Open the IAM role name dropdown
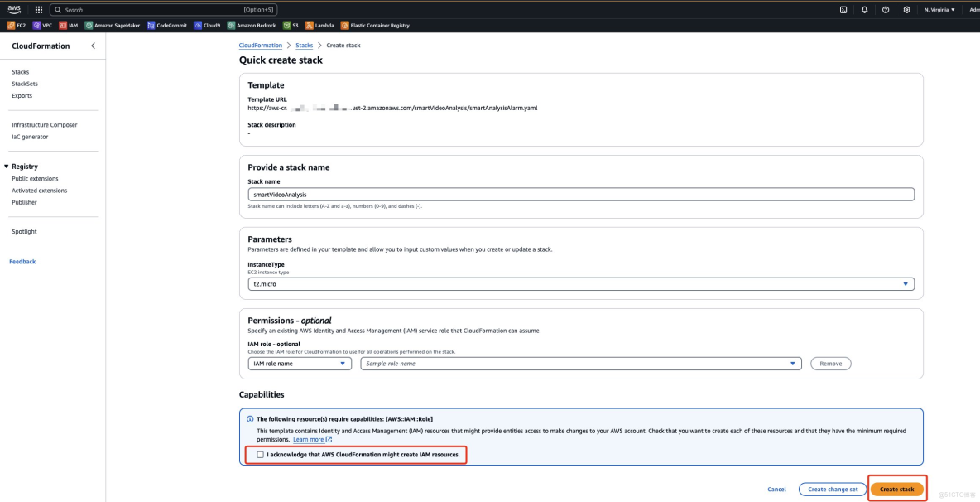Viewport: 980px width, 502px height. 300,363
